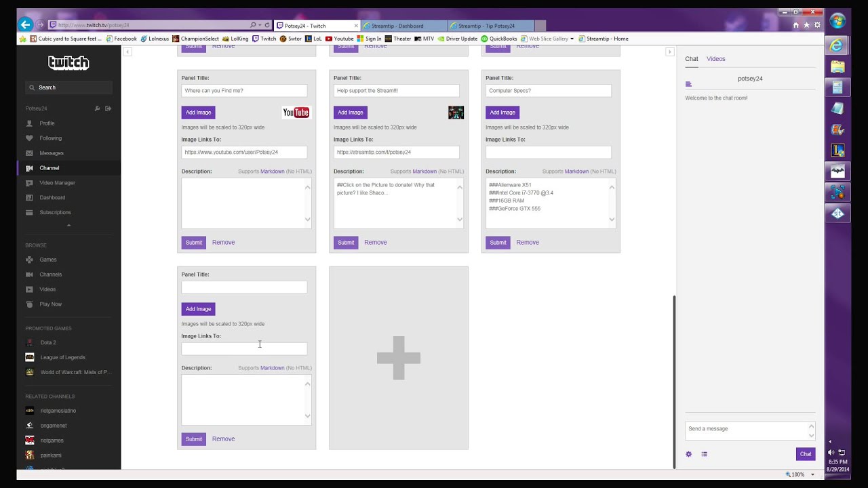868x488 pixels.
Task: Add a new panel with plus icon
Action: click(399, 358)
